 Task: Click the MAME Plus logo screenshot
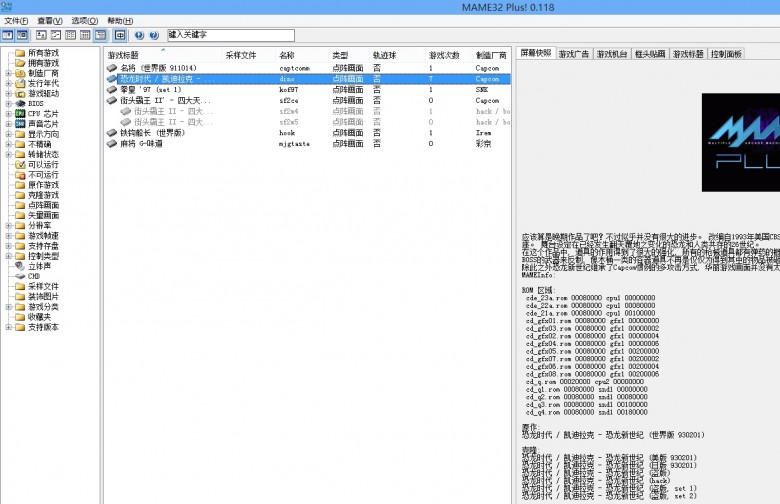(741, 142)
